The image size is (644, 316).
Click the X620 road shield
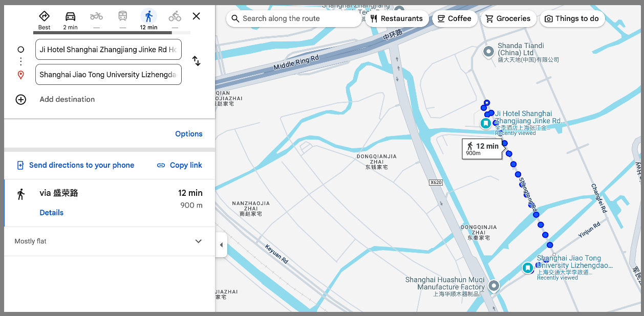coord(436,183)
